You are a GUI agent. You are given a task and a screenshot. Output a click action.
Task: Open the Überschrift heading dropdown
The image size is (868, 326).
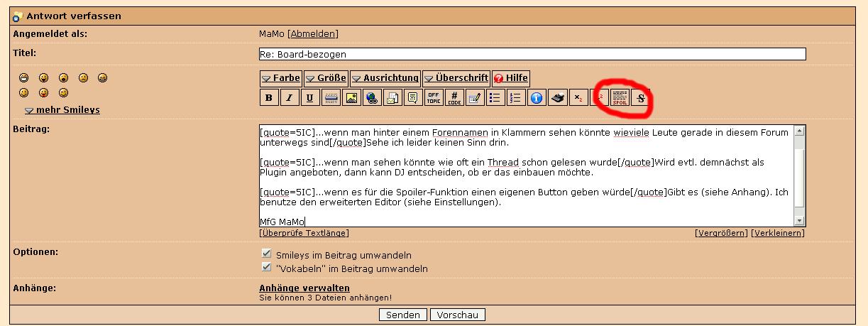pyautogui.click(x=456, y=78)
